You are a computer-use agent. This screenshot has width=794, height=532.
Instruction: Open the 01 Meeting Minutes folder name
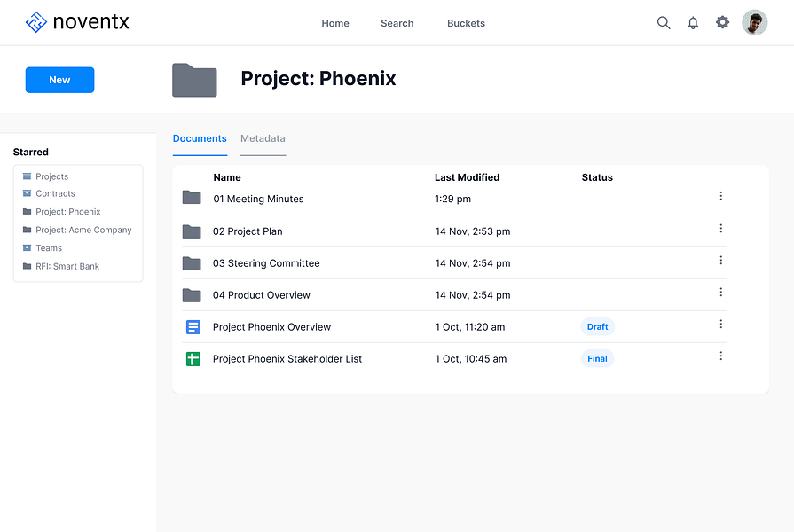point(258,199)
